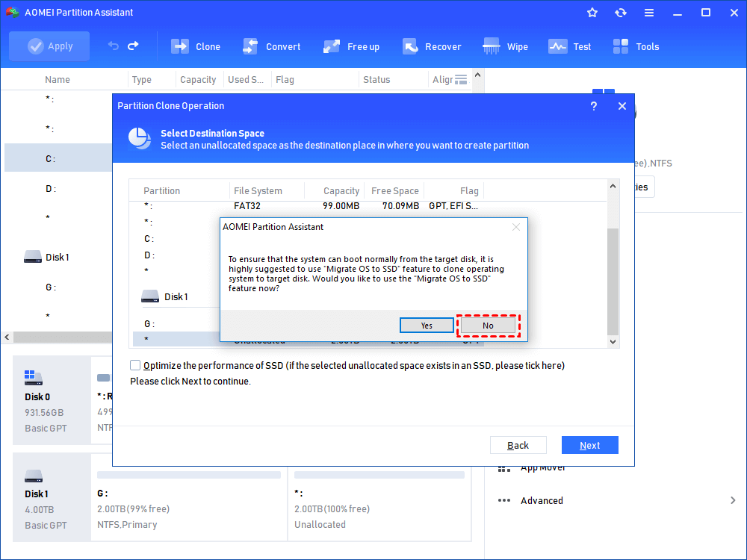The image size is (747, 560).
Task: Close the Partition Clone Operation dialog
Action: point(622,106)
